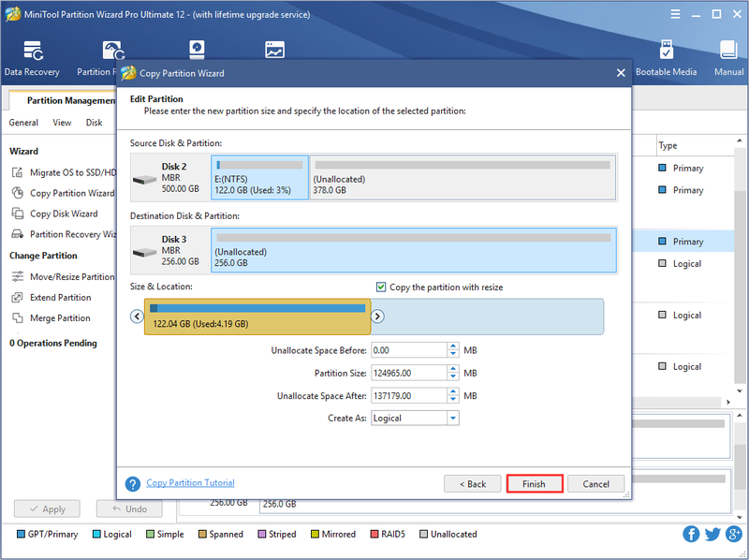
Task: Select the yellow partition size slider block
Action: 257,317
